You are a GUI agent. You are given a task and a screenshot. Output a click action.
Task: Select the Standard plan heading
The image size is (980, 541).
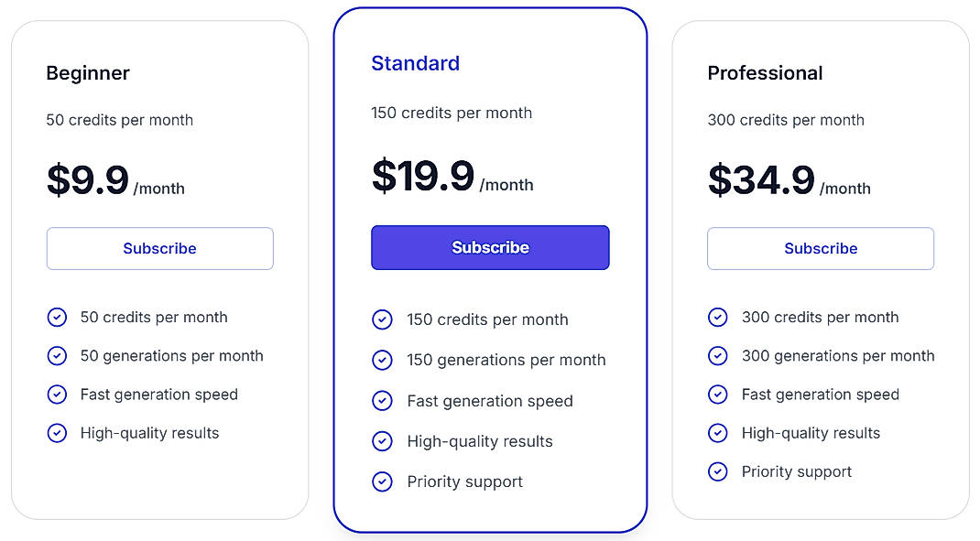coord(416,63)
